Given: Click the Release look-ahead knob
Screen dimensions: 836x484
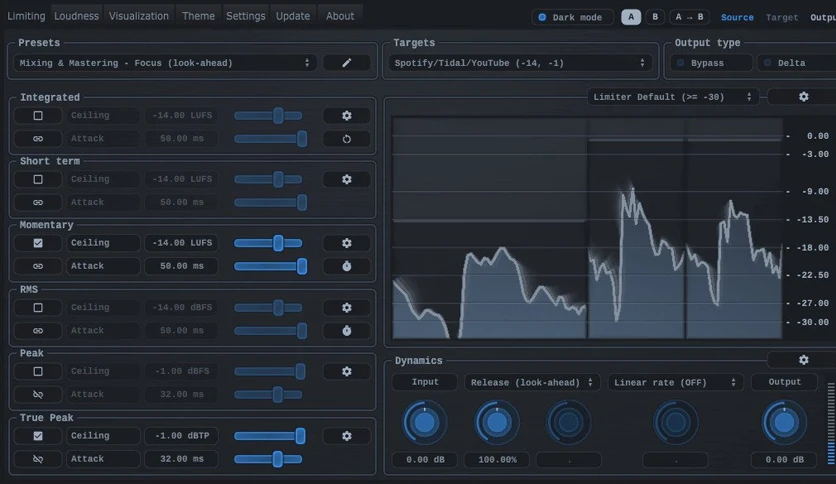Looking at the screenshot, I should tap(497, 423).
